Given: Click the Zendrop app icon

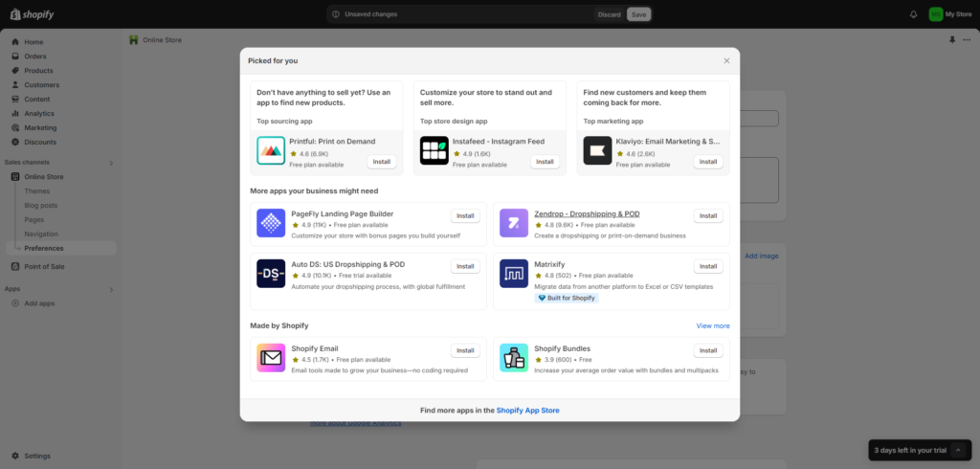Looking at the screenshot, I should tap(514, 223).
